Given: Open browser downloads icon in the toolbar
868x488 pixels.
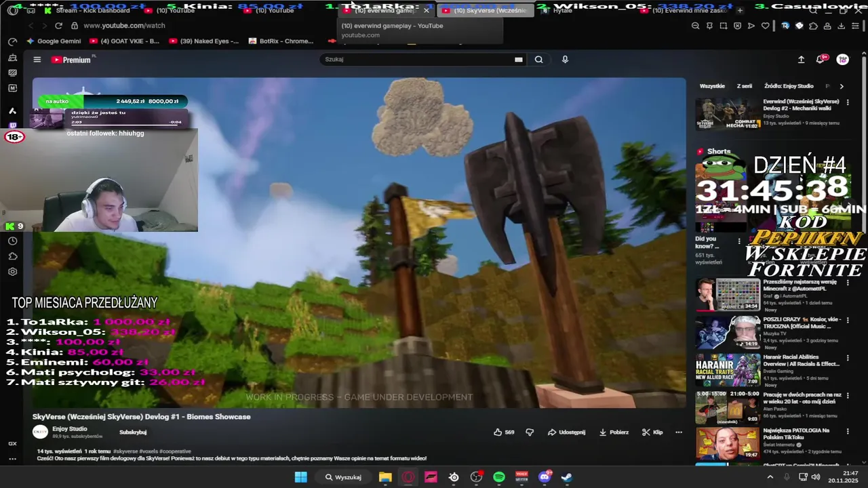Looking at the screenshot, I should [842, 26].
